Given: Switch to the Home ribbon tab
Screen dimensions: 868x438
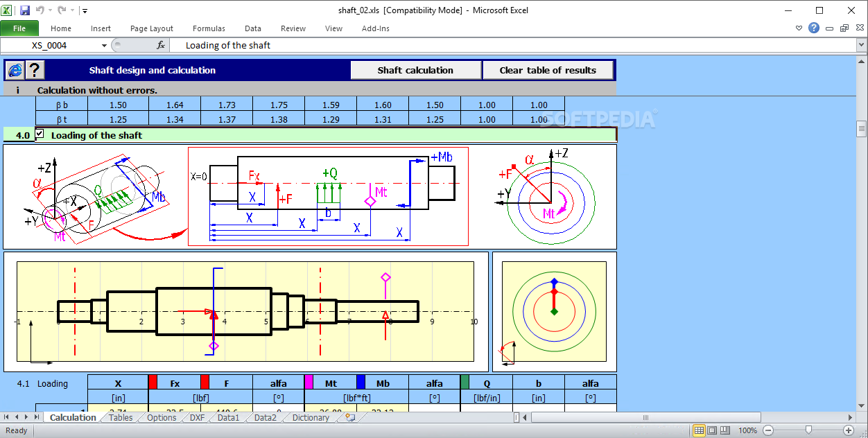Looking at the screenshot, I should tap(61, 28).
